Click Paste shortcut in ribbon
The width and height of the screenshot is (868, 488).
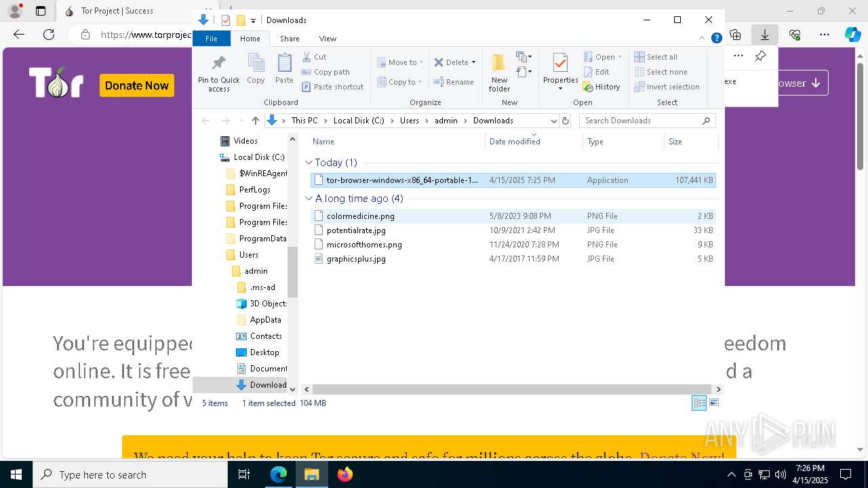point(332,87)
